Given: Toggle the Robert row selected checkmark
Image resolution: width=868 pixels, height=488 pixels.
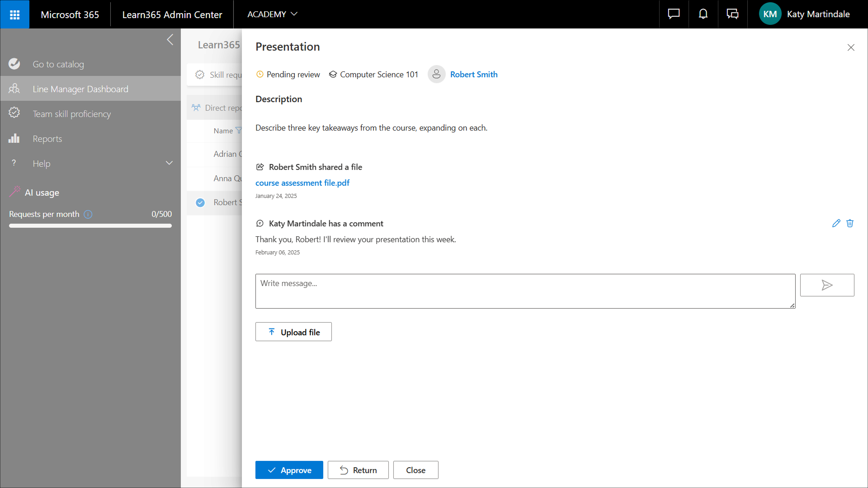Looking at the screenshot, I should tap(200, 202).
